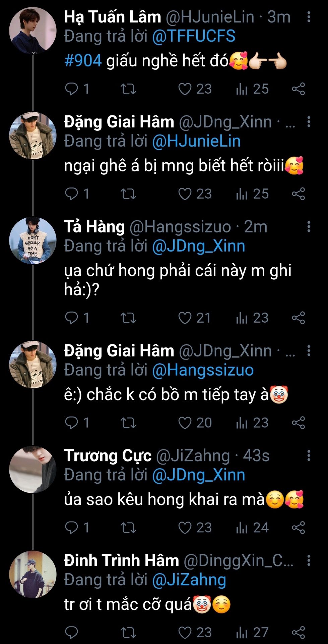Retweet Hạ Tuấn Lâm's #904 tweet
The height and width of the screenshot is (644, 328).
tap(128, 89)
